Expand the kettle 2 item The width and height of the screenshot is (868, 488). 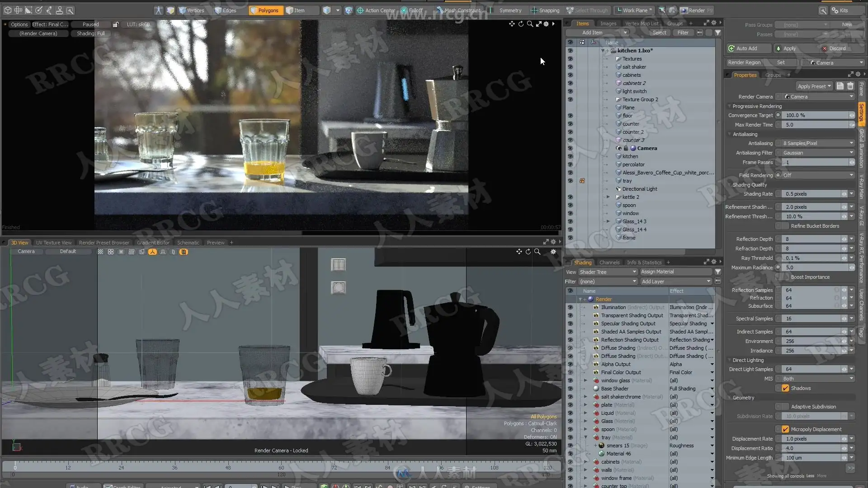point(608,197)
